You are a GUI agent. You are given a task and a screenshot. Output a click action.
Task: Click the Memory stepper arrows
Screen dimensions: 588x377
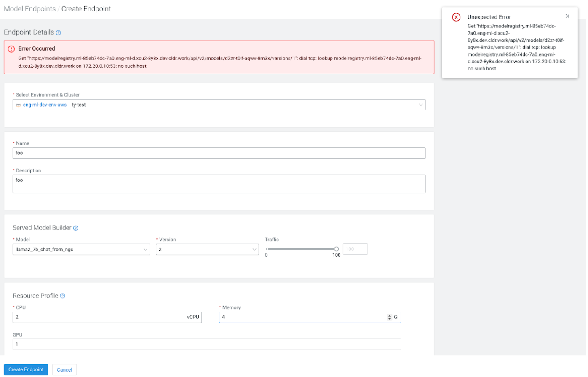tap(390, 318)
